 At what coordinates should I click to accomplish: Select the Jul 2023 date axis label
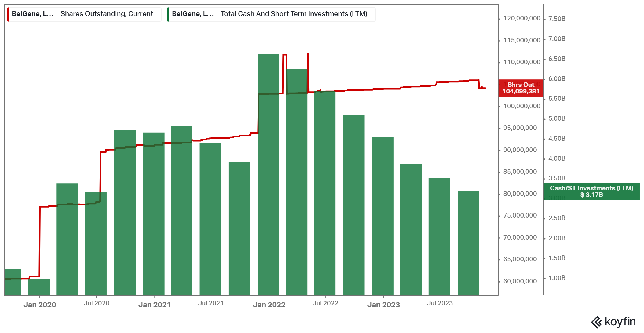click(x=440, y=303)
